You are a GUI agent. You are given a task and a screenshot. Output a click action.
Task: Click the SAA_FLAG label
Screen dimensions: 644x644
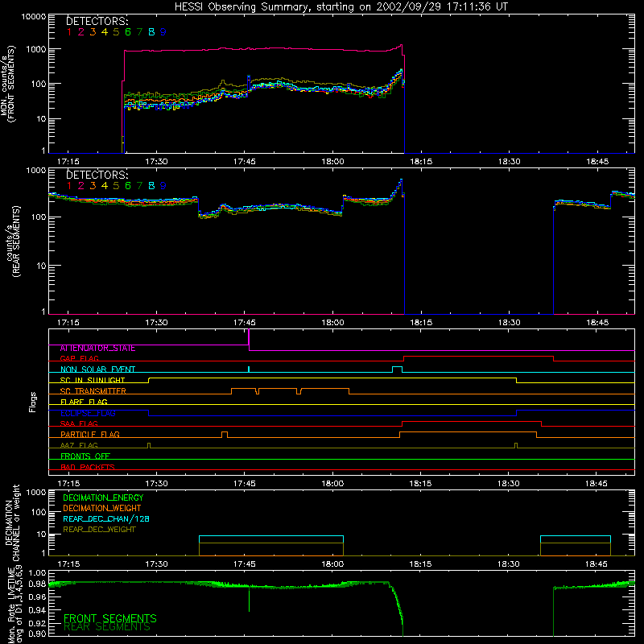79,423
